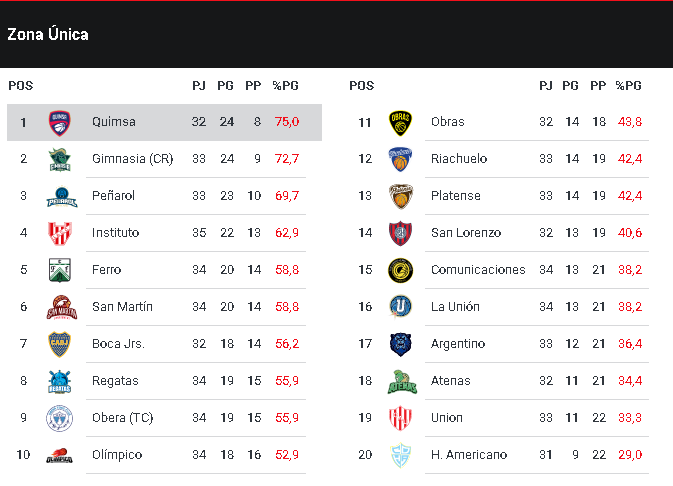Click the left table %PG column header
This screenshot has height=486, width=673.
coord(286,86)
